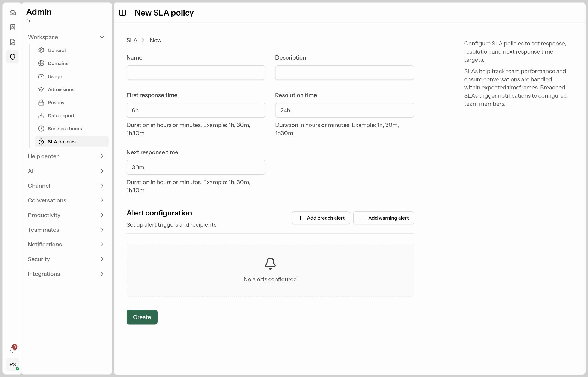Click Add breach alert
The height and width of the screenshot is (377, 588).
tap(321, 218)
